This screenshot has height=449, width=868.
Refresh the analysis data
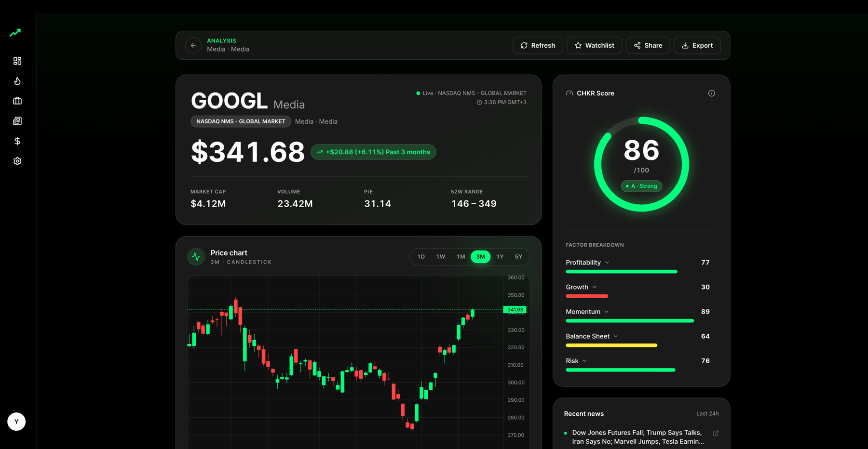[538, 45]
